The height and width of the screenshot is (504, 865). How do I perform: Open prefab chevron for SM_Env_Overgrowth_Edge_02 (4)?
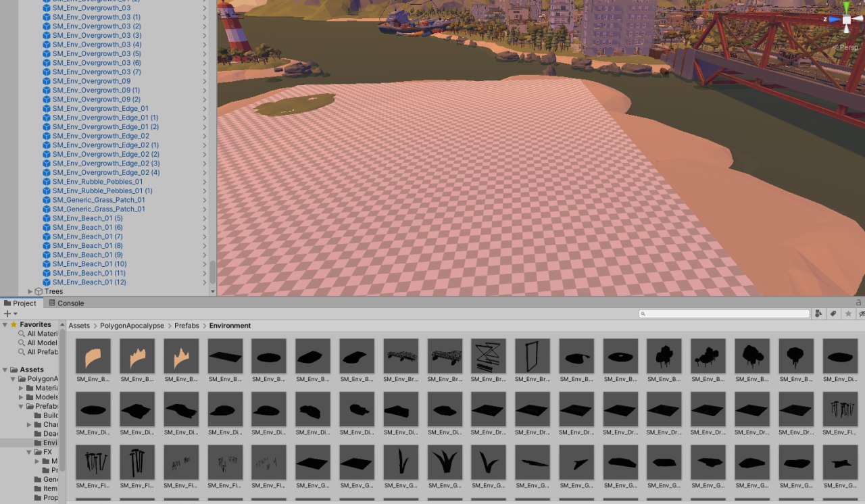click(x=205, y=173)
